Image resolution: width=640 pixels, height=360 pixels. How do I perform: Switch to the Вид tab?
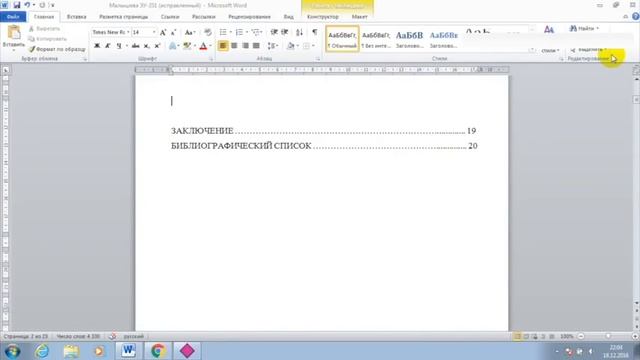pos(289,17)
